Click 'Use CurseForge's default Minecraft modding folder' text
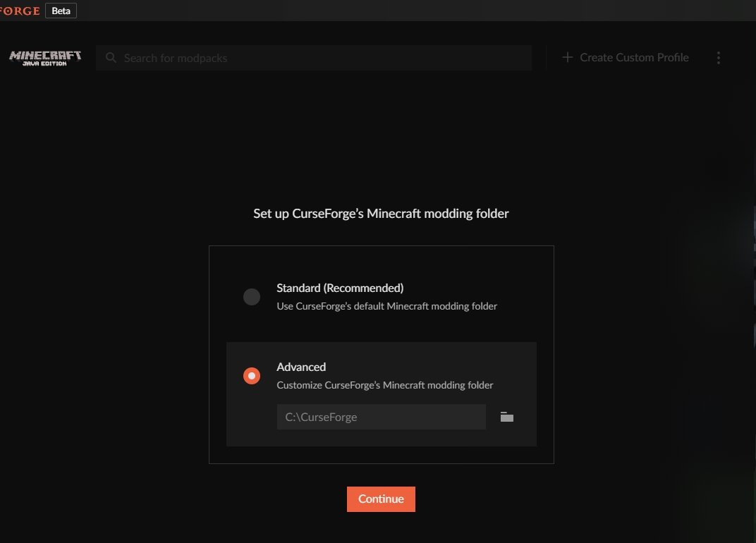756x543 pixels. click(386, 306)
